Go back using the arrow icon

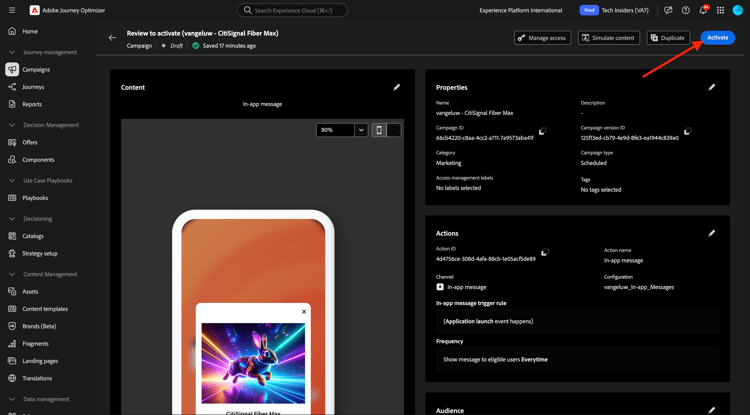[112, 38]
